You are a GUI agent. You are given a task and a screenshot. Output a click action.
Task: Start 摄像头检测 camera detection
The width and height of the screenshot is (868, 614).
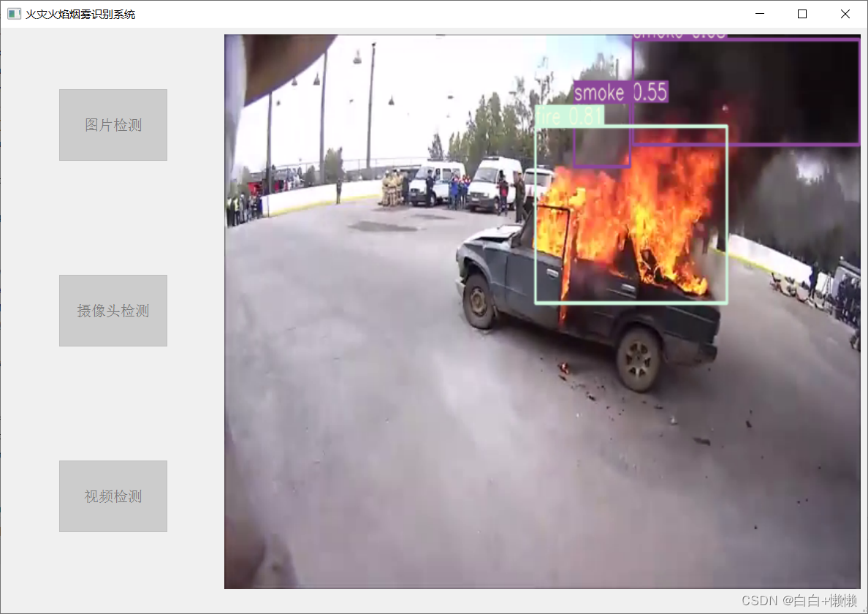click(x=113, y=311)
